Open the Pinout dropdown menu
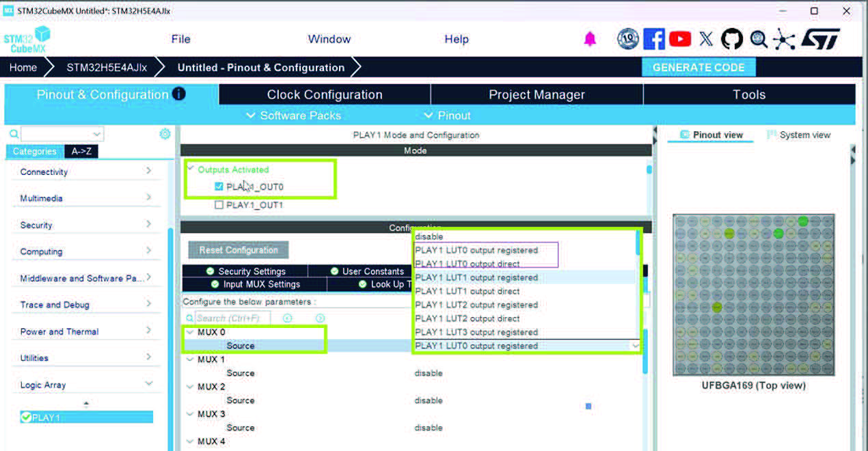 pyautogui.click(x=447, y=115)
